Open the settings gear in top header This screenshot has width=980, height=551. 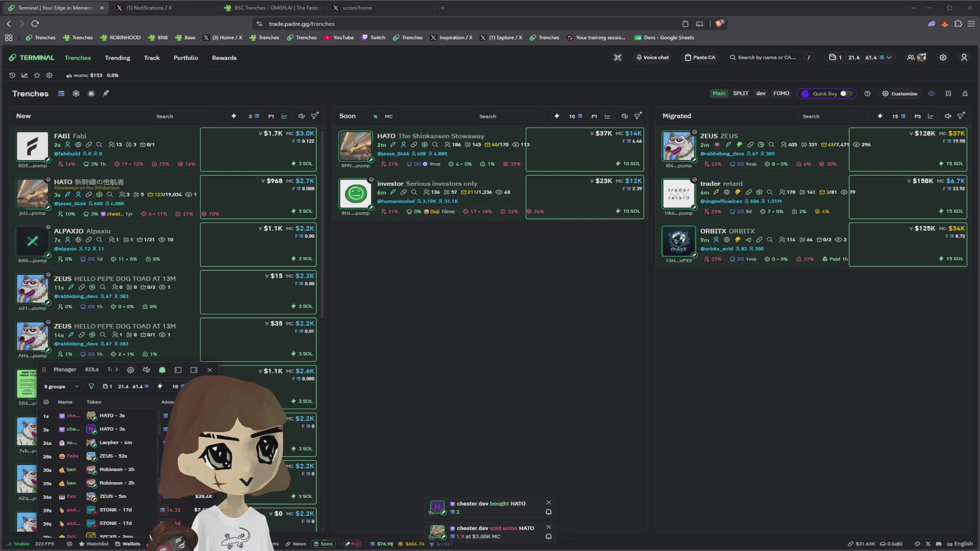click(x=943, y=58)
